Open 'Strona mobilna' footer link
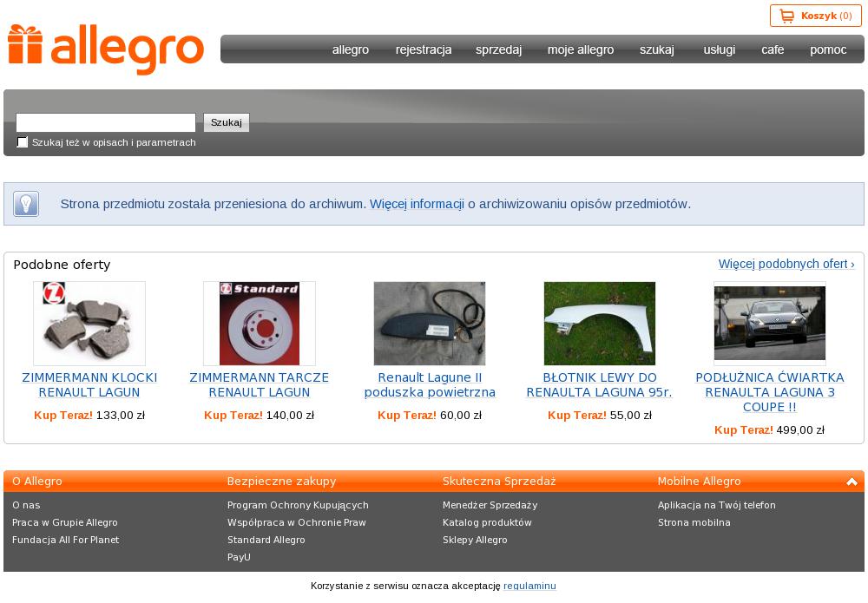This screenshot has width=868, height=603. point(694,523)
